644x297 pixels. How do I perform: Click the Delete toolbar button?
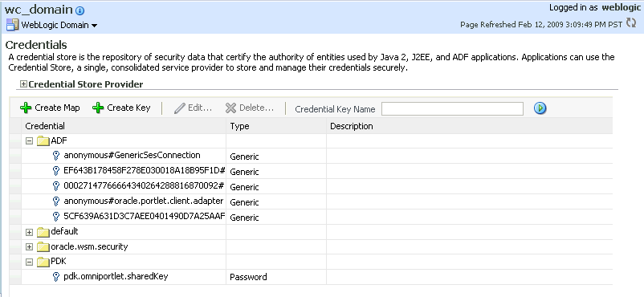(x=250, y=108)
